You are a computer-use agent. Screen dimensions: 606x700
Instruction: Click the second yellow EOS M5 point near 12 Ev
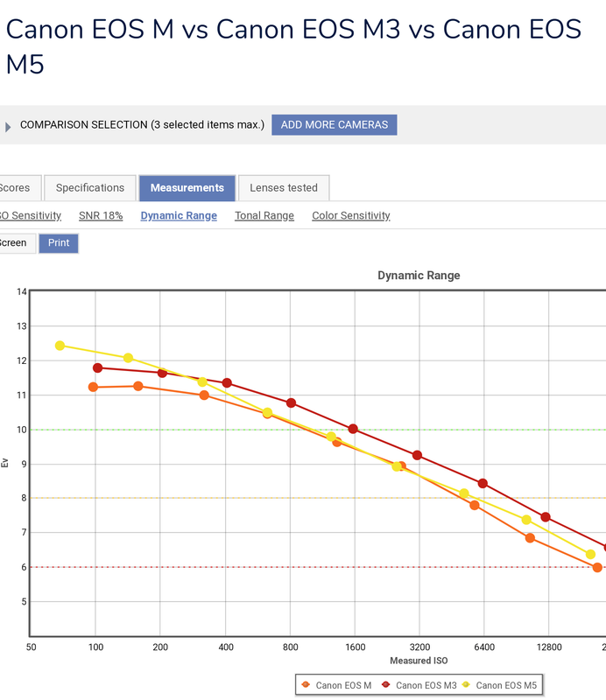pos(128,358)
